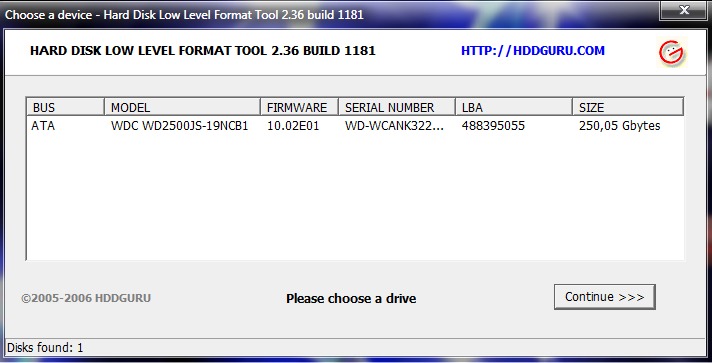Close the Choose a device window
Screen dimensions: 712x363
tap(684, 10)
